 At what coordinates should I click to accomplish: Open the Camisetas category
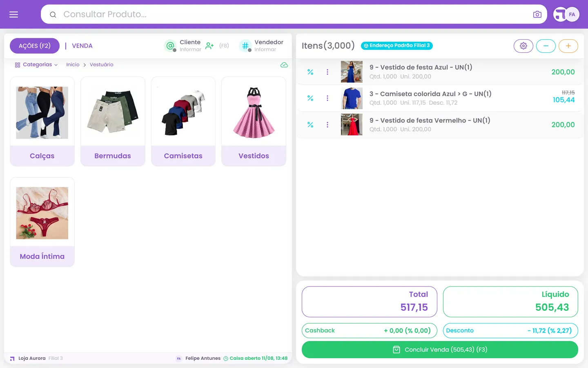point(183,121)
